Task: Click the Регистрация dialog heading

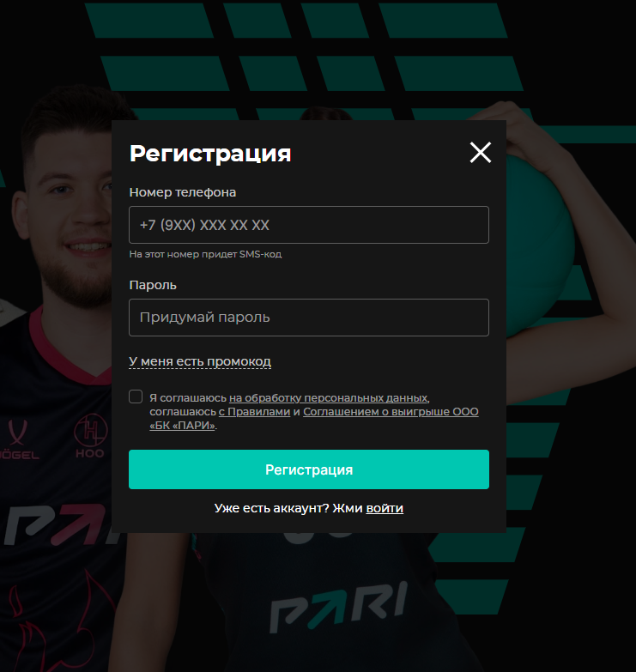Action: click(x=210, y=154)
